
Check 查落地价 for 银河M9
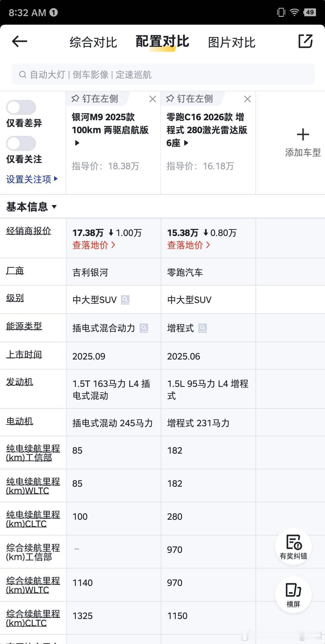94,245
